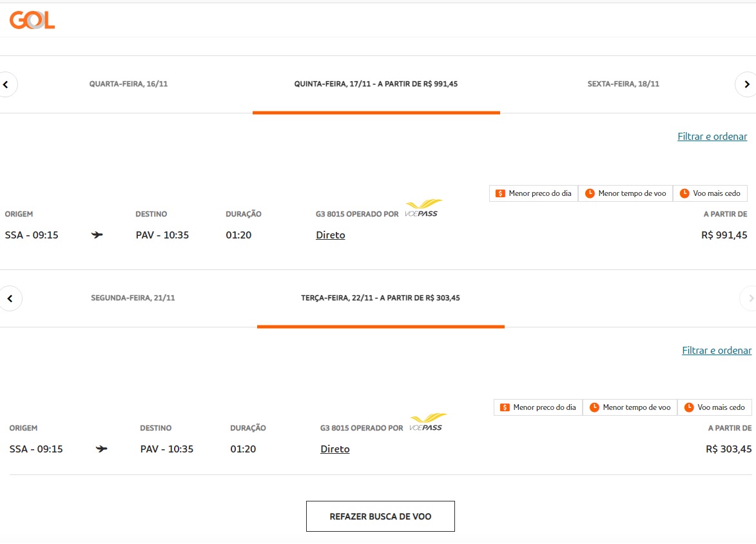The width and height of the screenshot is (756, 544).
Task: Go to previous dates in return carousel
Action: 10,298
